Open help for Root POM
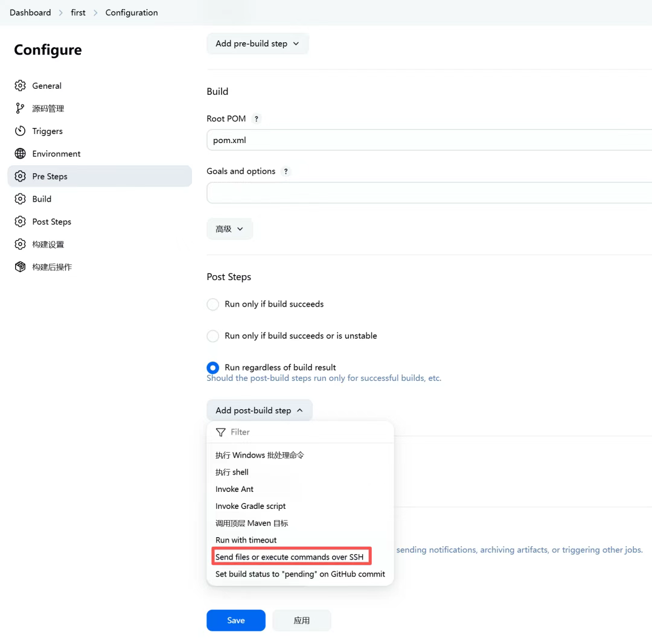Image resolution: width=652 pixels, height=644 pixels. click(x=256, y=119)
